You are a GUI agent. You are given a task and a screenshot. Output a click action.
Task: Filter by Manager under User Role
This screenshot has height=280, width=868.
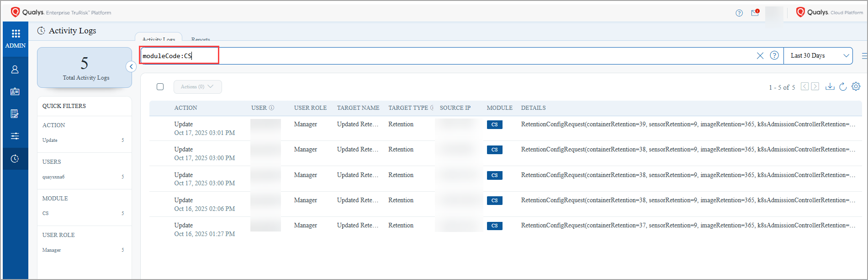(x=52, y=250)
